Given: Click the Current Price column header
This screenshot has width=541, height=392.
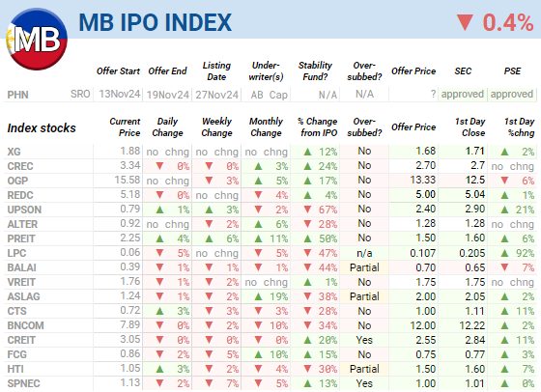Looking at the screenshot, I should 125,126.
